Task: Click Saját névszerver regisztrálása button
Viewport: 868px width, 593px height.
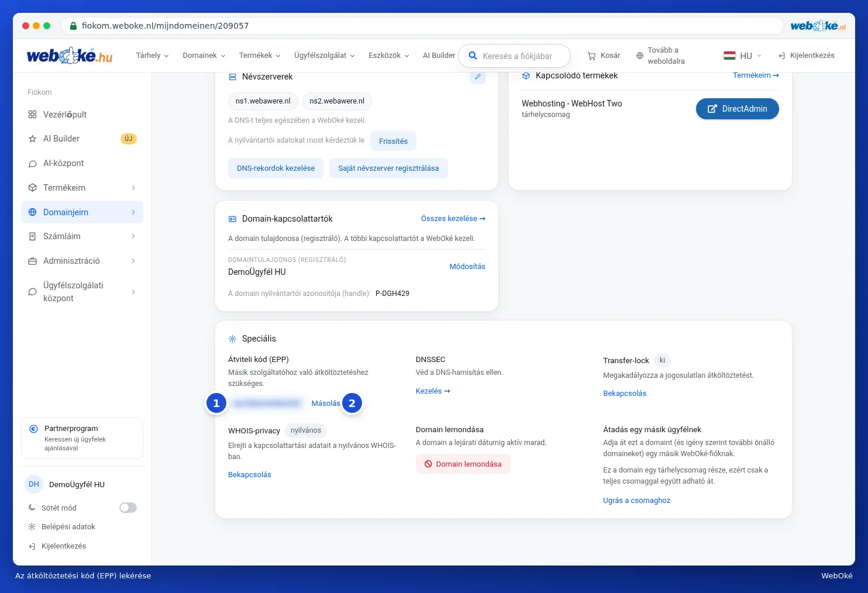Action: pos(388,168)
